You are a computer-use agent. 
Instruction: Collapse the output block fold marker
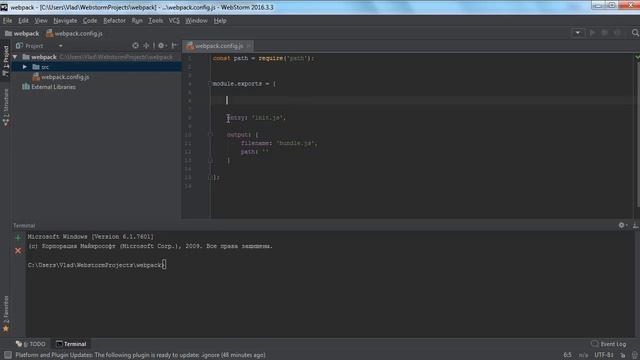coord(211,134)
